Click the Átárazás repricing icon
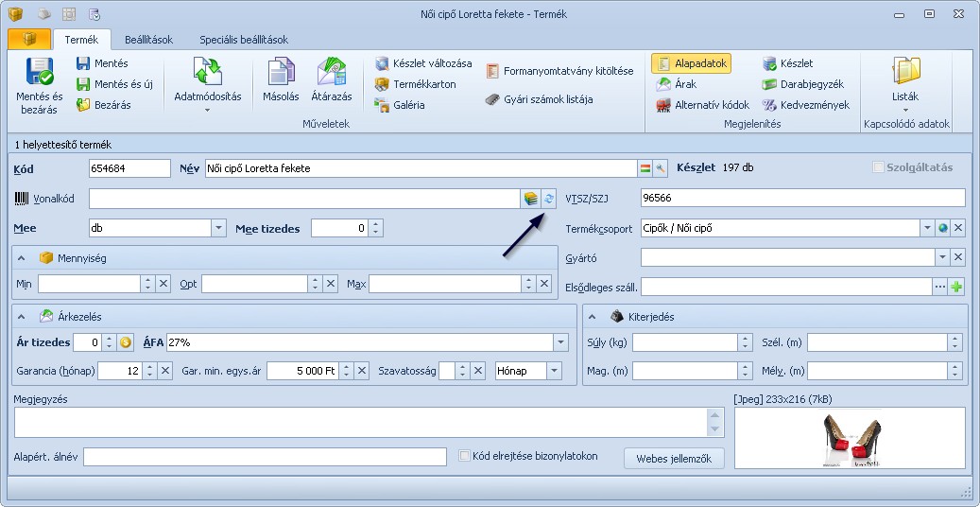The width and height of the screenshot is (980, 507). [332, 74]
